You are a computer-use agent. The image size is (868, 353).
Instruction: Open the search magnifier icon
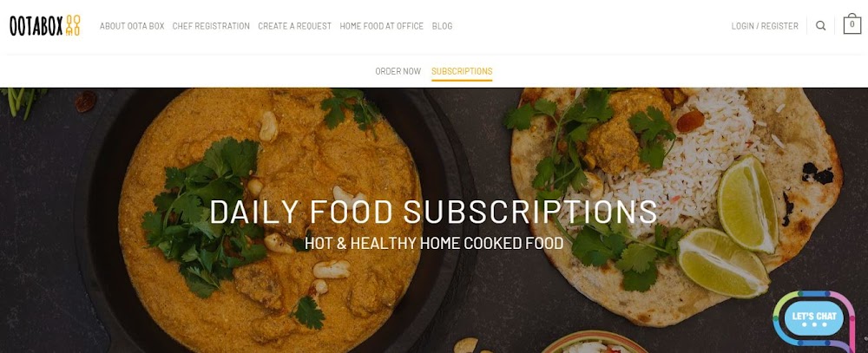coord(821,25)
